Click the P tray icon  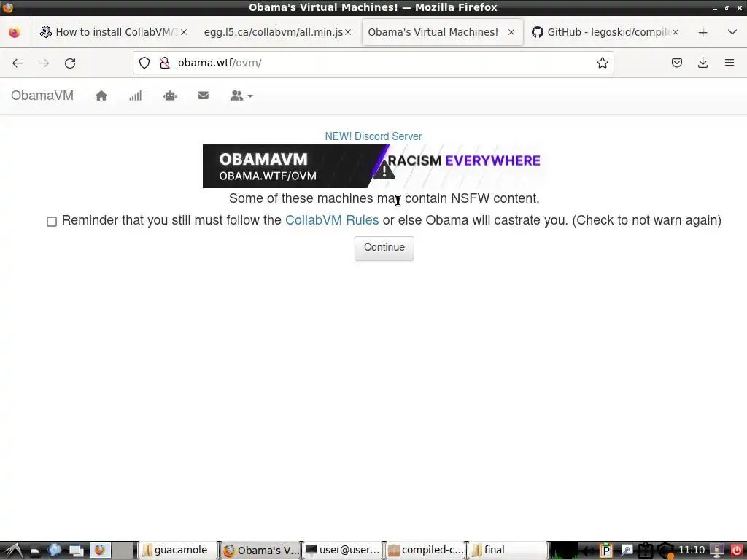pyautogui.click(x=606, y=551)
